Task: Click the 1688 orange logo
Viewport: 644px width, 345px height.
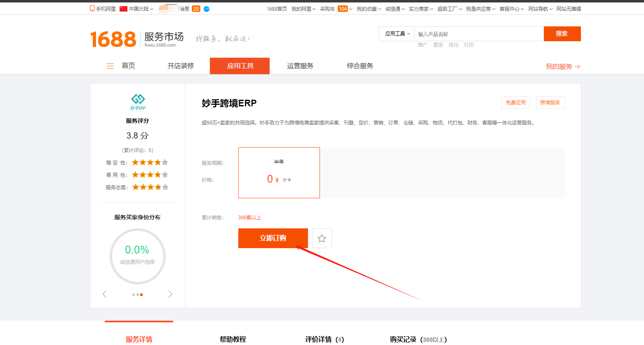Action: click(x=113, y=39)
